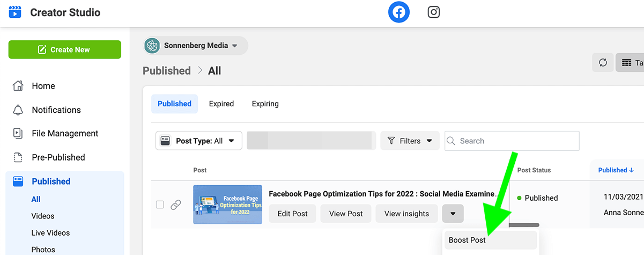Click the View insights button
Screen dimensions: 644x255
(x=406, y=214)
